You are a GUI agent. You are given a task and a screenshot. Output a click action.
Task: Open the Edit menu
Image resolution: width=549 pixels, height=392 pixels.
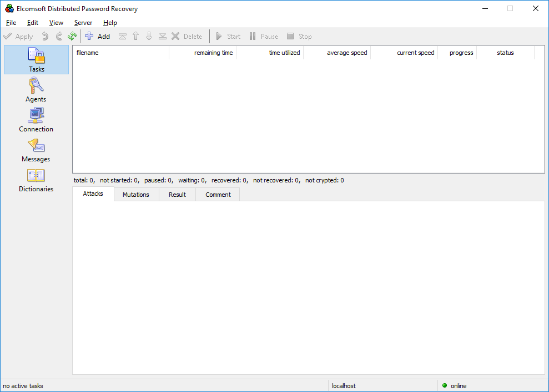click(x=33, y=23)
